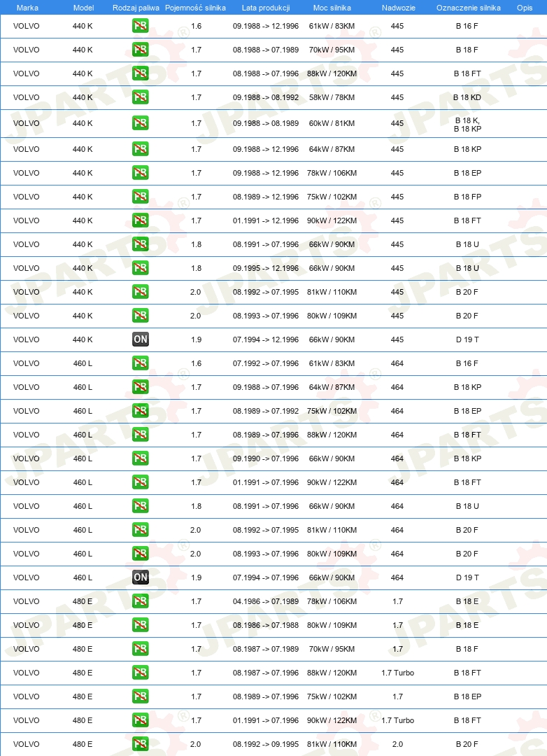This screenshot has height=756, width=547.
Task: Click date range 07.1994 -> 12.1996
Action: (x=266, y=339)
